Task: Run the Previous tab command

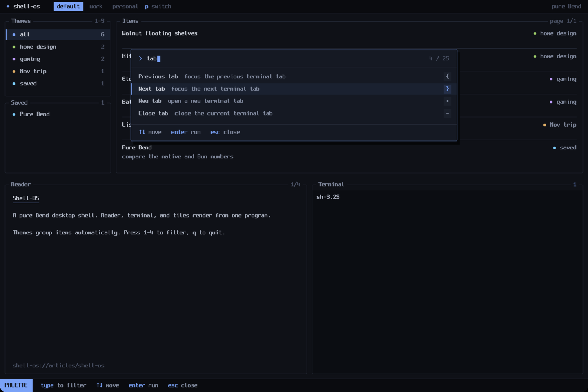Action: 294,76
